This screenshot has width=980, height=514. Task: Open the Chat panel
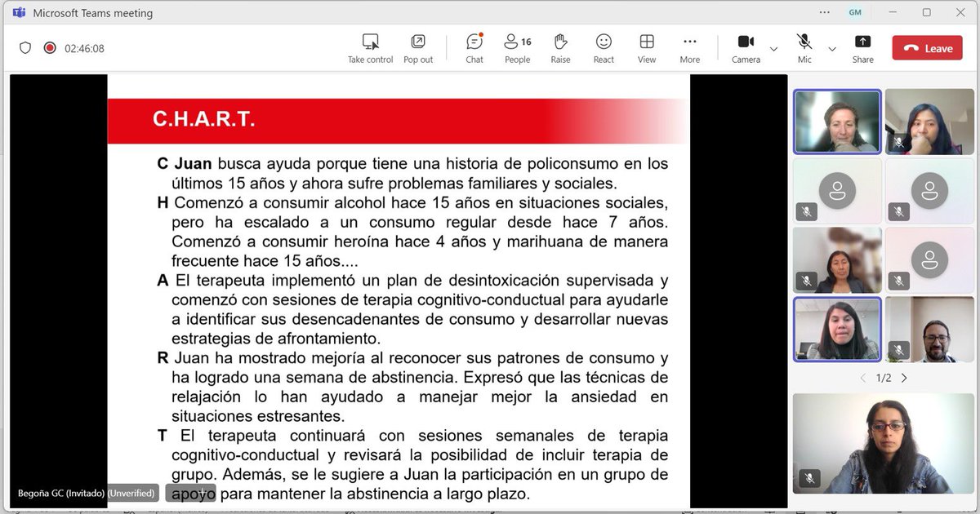(474, 48)
